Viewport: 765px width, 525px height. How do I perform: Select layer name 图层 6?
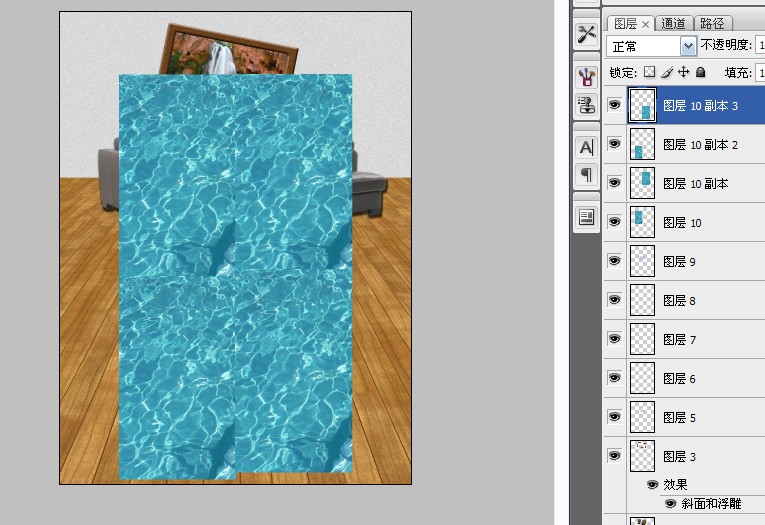click(x=679, y=379)
